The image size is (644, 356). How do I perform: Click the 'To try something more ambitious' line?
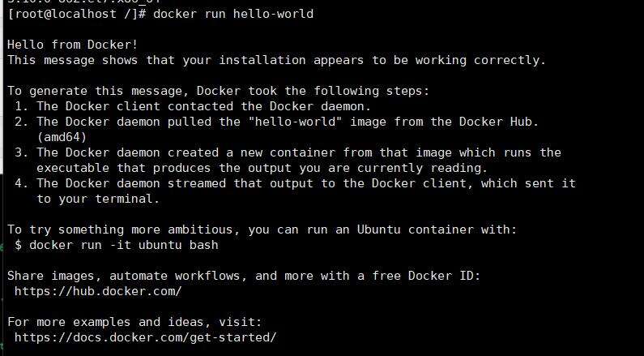point(262,229)
